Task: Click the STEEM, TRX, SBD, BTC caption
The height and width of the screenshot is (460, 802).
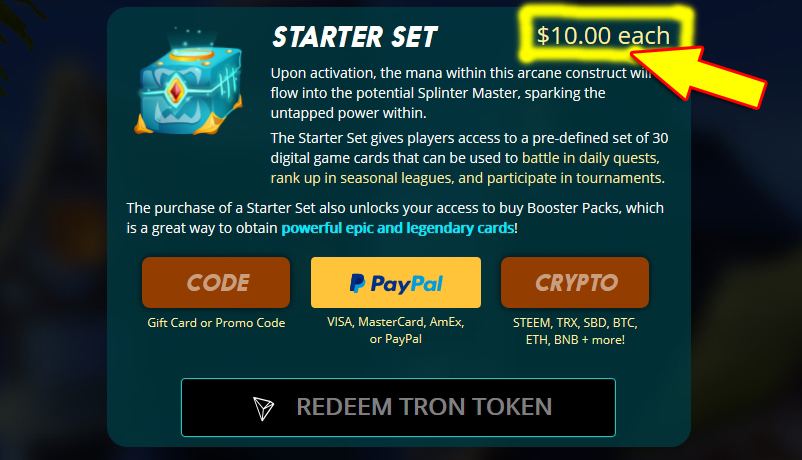Action: point(575,323)
